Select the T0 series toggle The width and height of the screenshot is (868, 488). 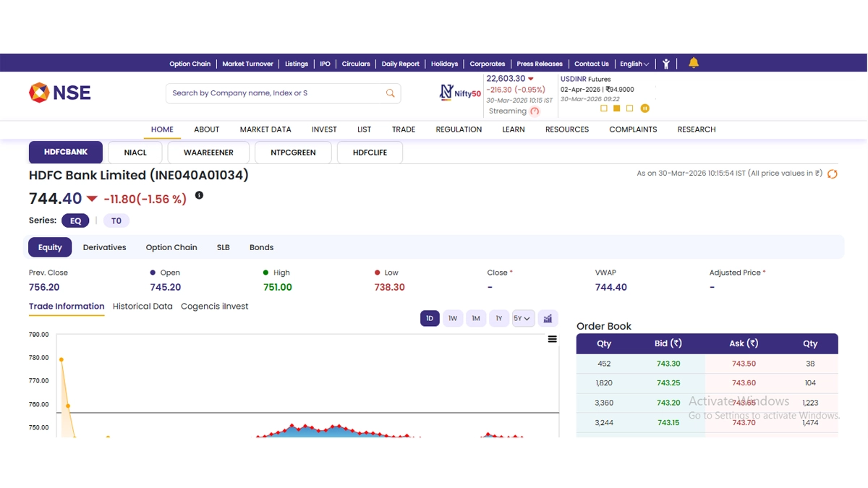click(116, 221)
